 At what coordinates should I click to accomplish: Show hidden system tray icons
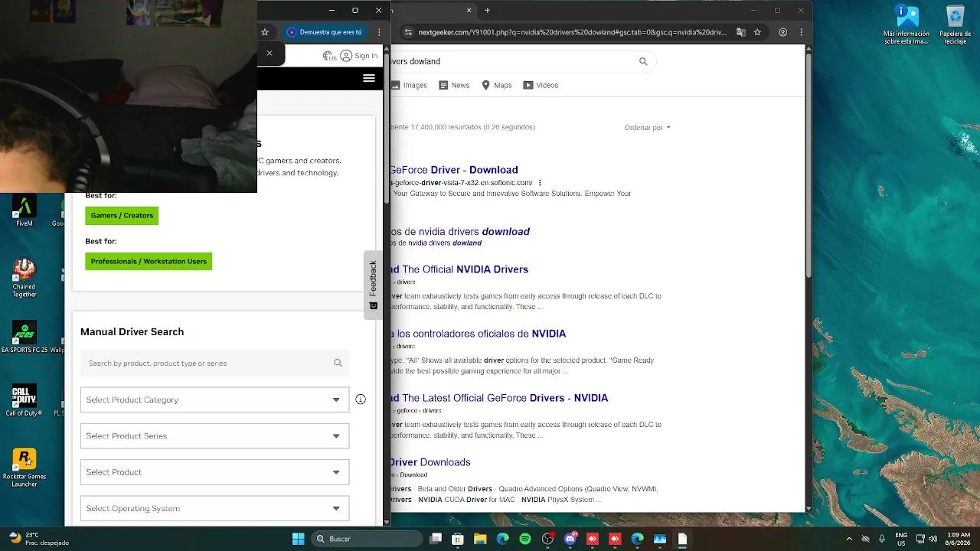pyautogui.click(x=849, y=539)
